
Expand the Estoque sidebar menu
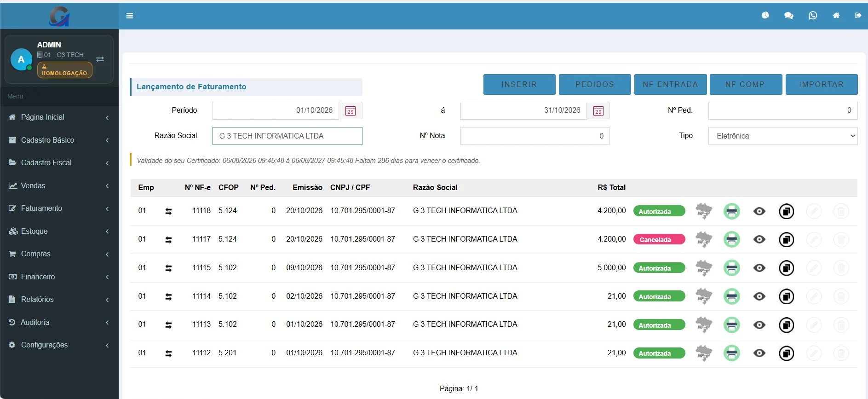pos(59,231)
